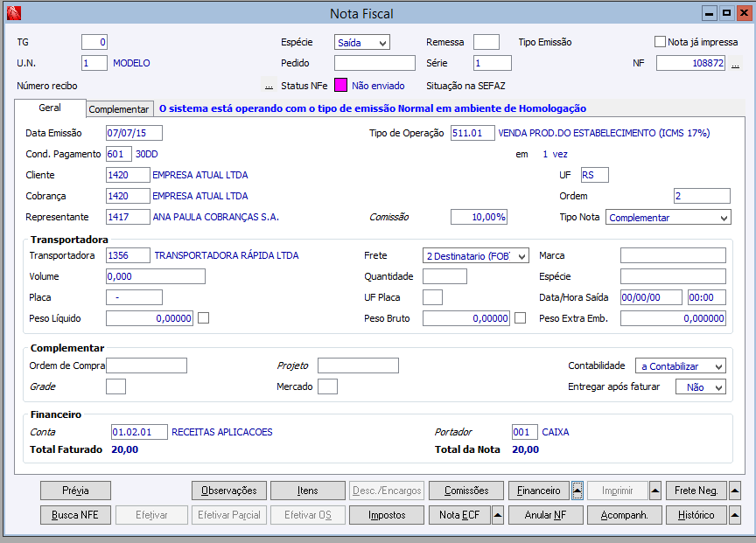Click the arrow button beside Histórico

735,516
